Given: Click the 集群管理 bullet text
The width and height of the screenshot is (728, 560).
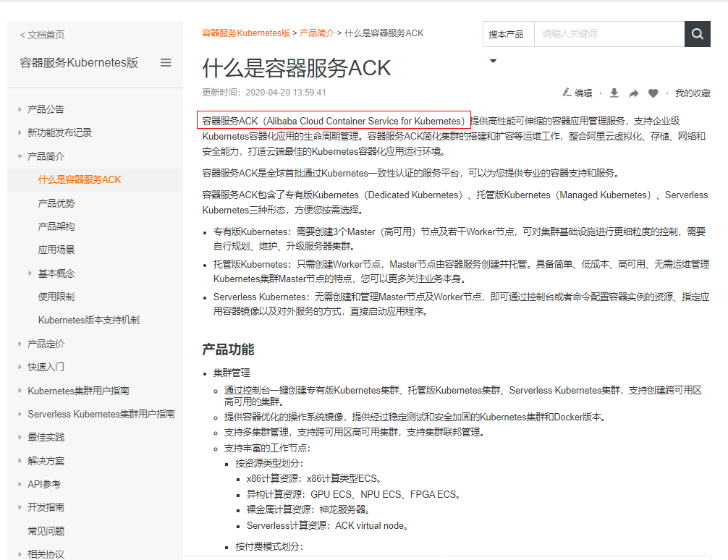Looking at the screenshot, I should 232,373.
